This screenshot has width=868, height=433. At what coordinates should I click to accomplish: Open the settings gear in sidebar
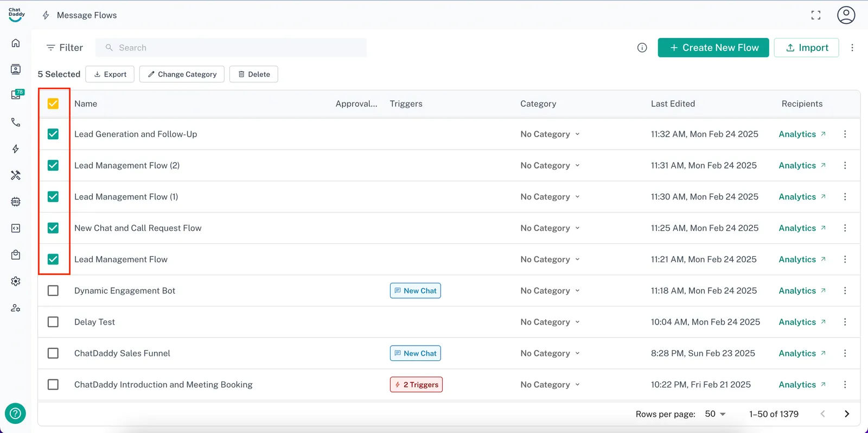[x=16, y=281]
